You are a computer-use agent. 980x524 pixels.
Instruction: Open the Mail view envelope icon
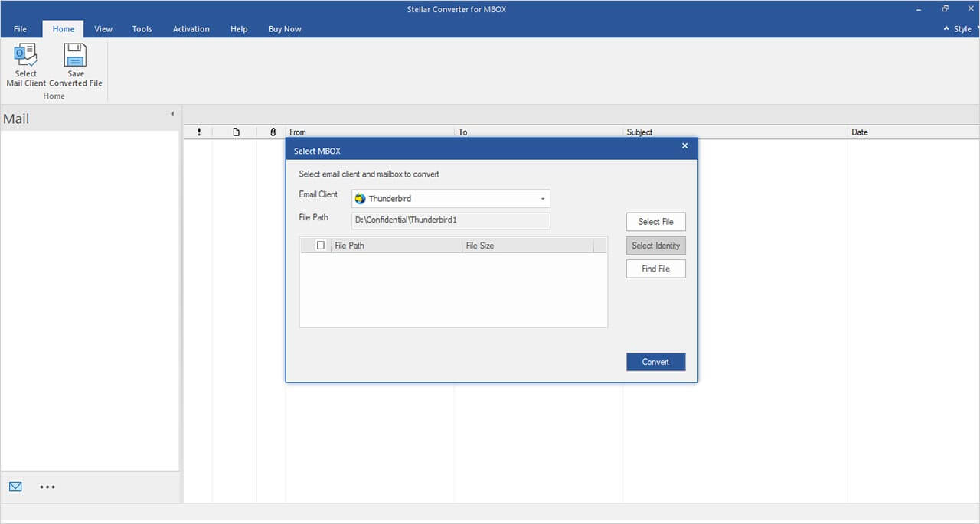pos(15,487)
